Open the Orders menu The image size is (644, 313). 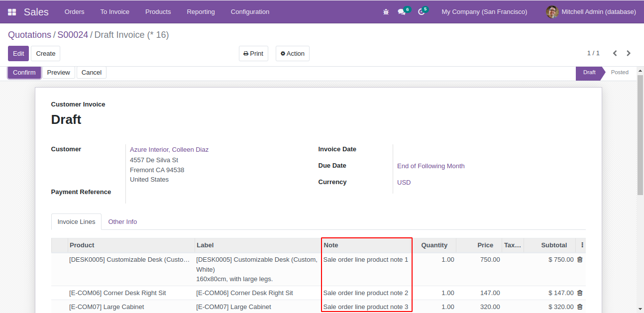pos(74,12)
